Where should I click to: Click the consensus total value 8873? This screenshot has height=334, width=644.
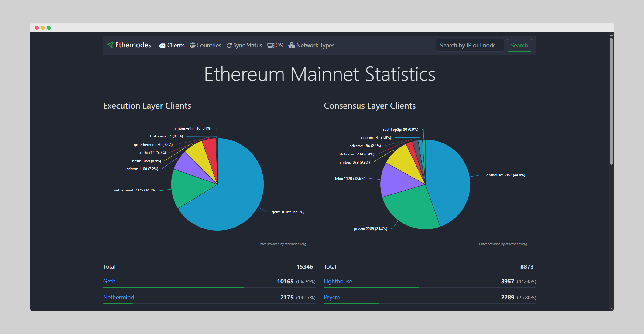click(527, 267)
